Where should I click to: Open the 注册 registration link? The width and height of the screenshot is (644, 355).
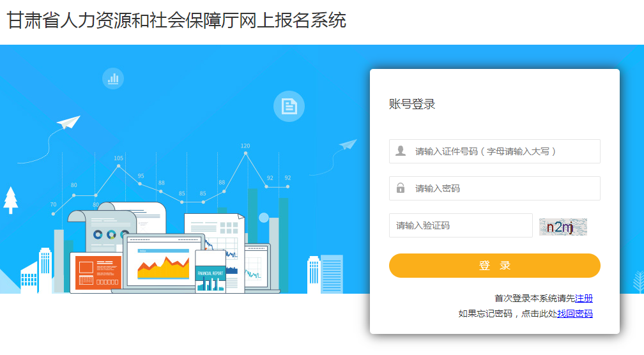pyautogui.click(x=584, y=298)
